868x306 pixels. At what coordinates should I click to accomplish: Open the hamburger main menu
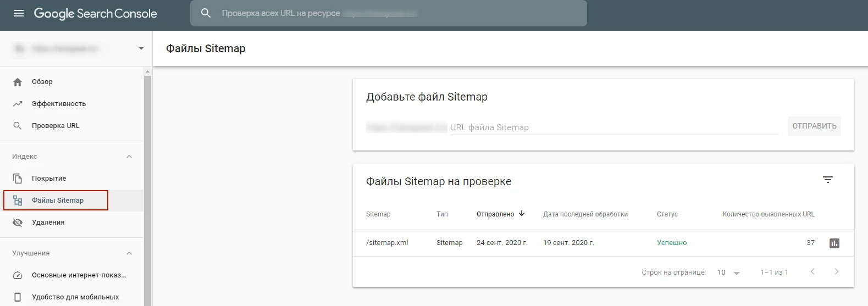pyautogui.click(x=19, y=13)
